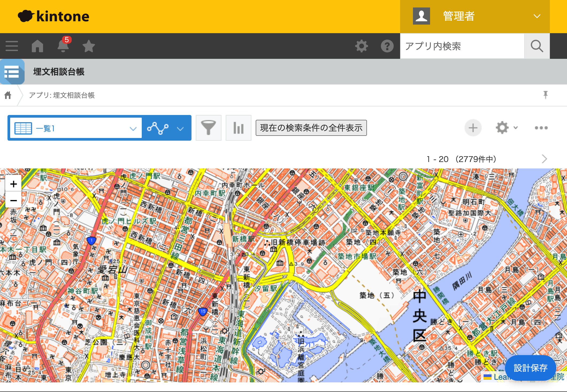
Task: Expand the 管理者 user menu chevron
Action: click(x=537, y=16)
